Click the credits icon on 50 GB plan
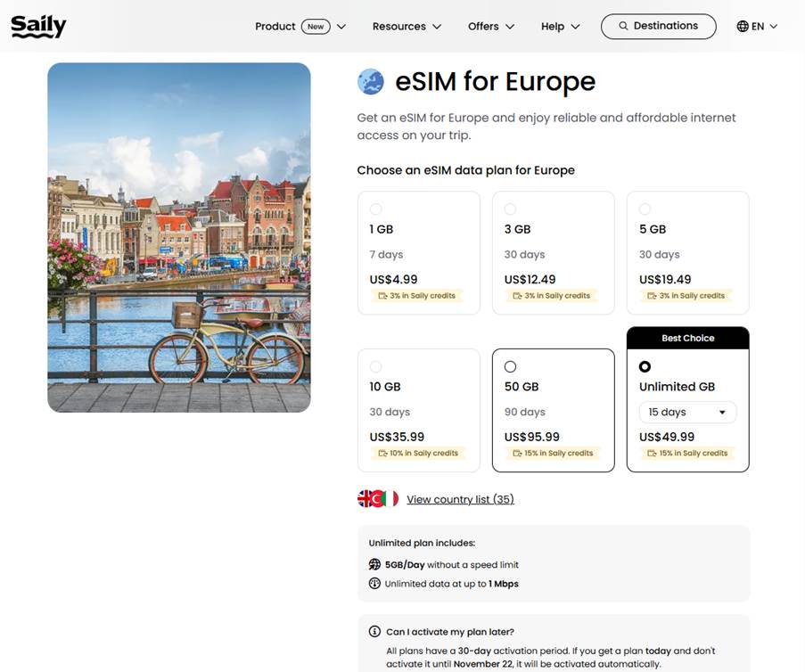The image size is (805, 672). pyautogui.click(x=515, y=454)
